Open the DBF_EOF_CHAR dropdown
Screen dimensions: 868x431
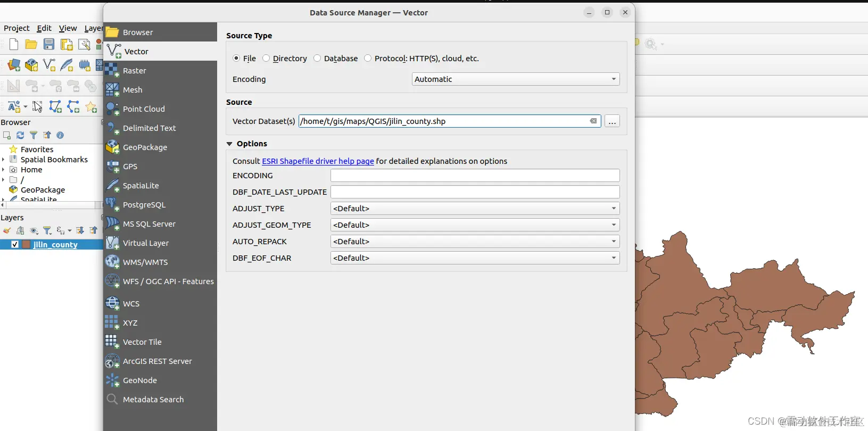[x=475, y=258]
